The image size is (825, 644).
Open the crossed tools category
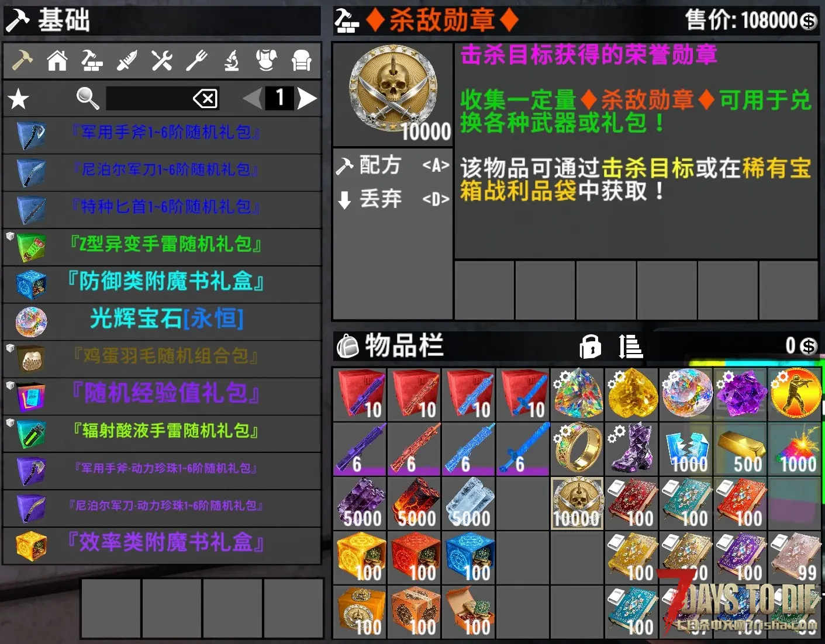pos(162,61)
